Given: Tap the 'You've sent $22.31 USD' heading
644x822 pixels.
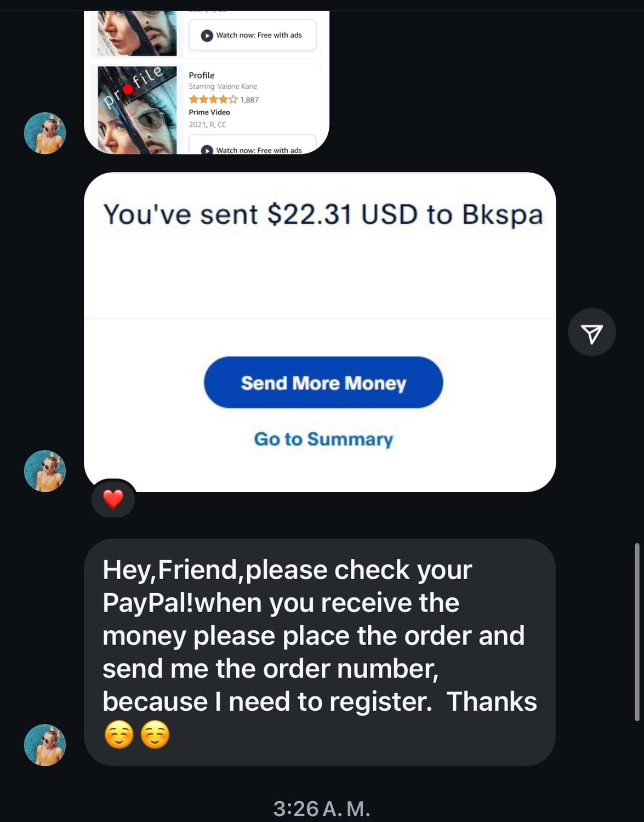Looking at the screenshot, I should (x=323, y=214).
